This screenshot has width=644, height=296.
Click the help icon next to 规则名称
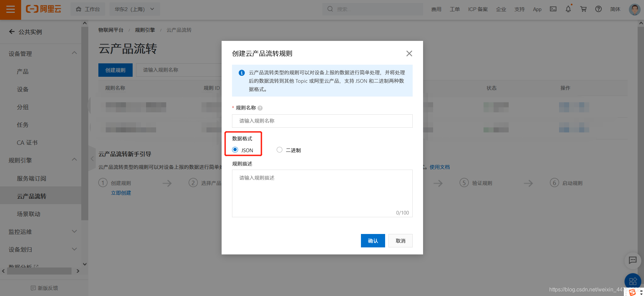pos(260,108)
